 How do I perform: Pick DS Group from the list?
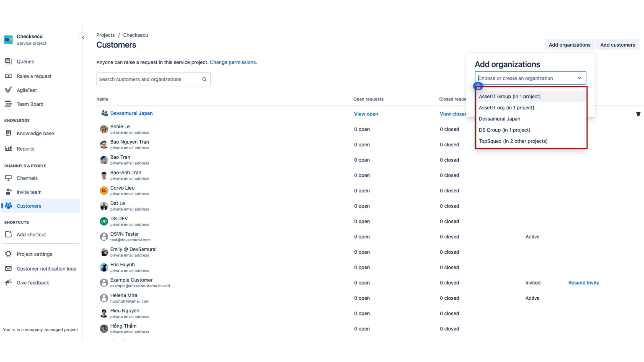coord(504,130)
